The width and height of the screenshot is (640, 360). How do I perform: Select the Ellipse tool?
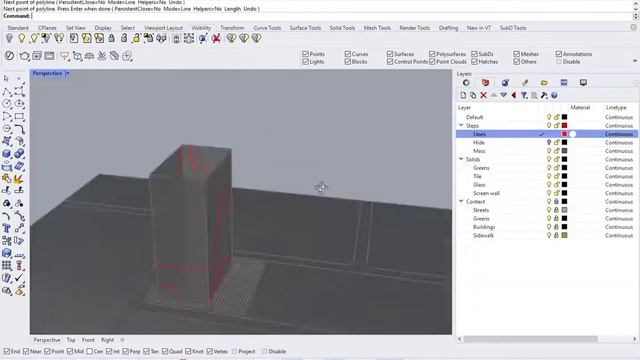click(x=19, y=104)
